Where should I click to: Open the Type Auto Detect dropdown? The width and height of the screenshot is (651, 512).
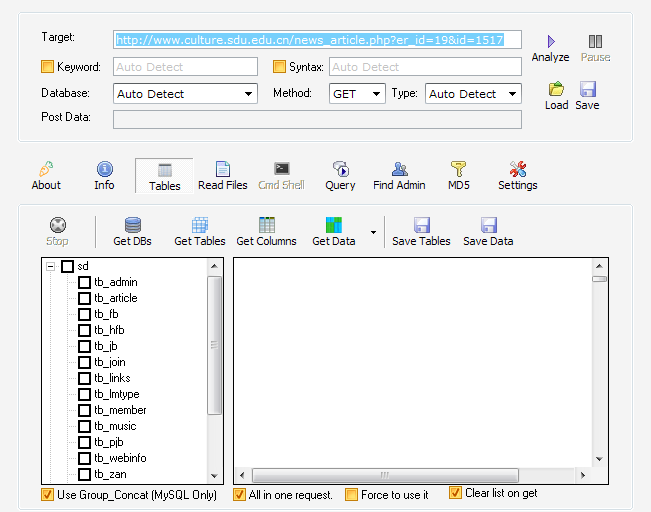(x=473, y=94)
